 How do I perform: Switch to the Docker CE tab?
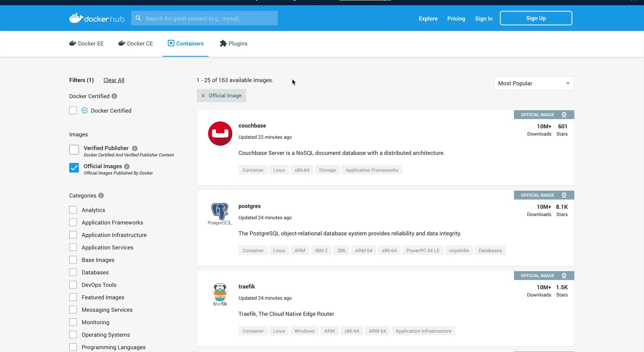[x=136, y=44]
